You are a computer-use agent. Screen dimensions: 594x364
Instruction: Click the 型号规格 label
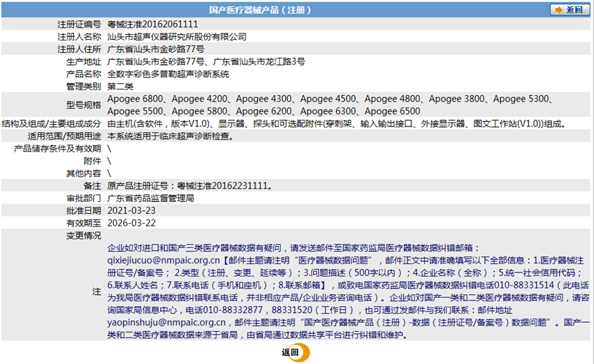pyautogui.click(x=83, y=105)
